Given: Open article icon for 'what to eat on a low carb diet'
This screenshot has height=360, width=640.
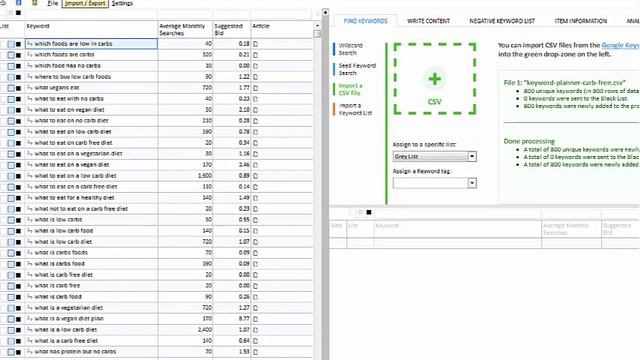Looking at the screenshot, I should (256, 176).
